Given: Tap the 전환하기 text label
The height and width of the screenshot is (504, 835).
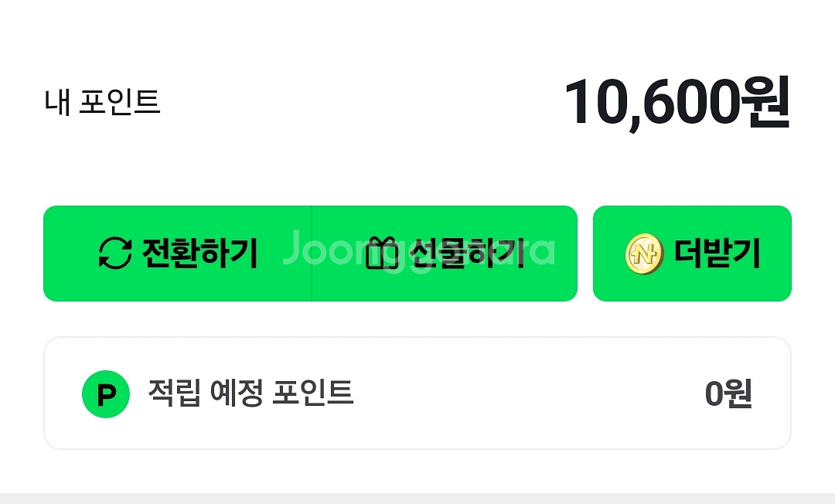Looking at the screenshot, I should pyautogui.click(x=200, y=254).
